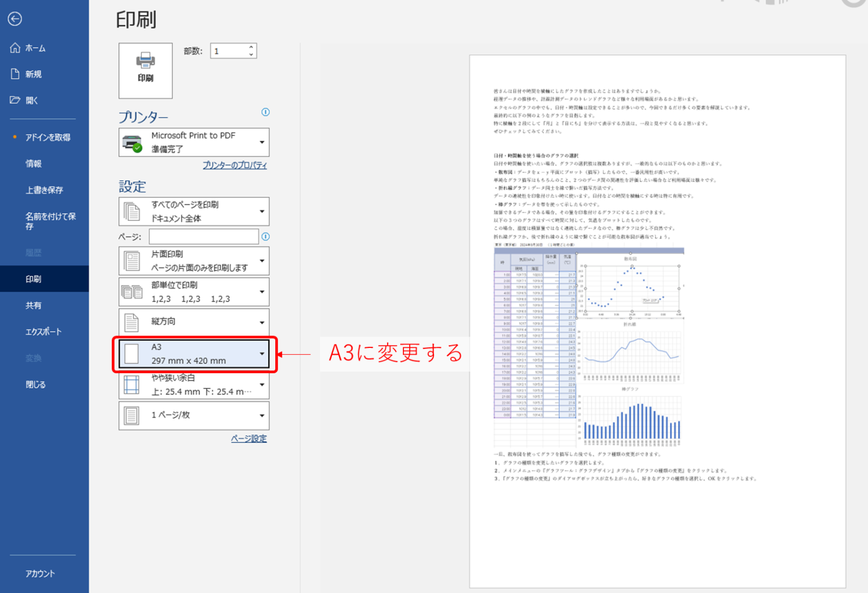Screen dimensions: 868x593
Task: Switch to the 情報 section
Action: tap(34, 163)
